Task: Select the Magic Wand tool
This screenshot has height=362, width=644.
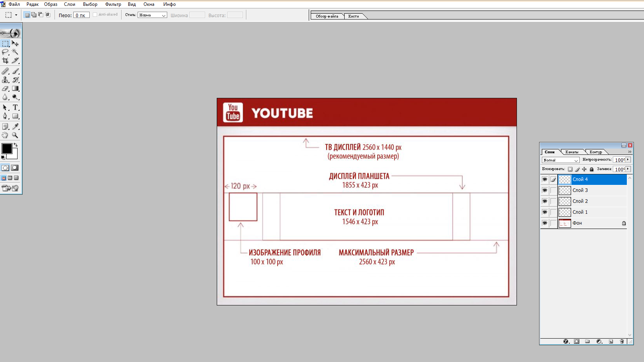Action: pyautogui.click(x=15, y=52)
